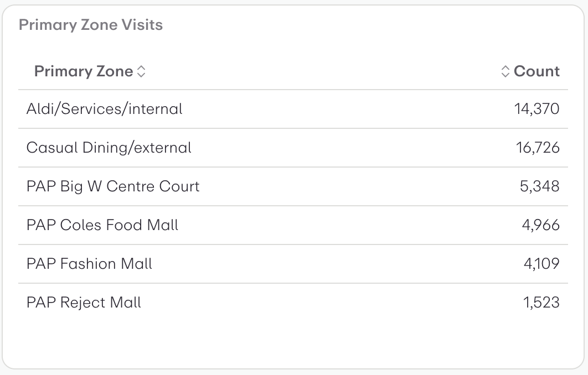
Task: Click the downward sort chevron on Count
Action: tap(506, 74)
